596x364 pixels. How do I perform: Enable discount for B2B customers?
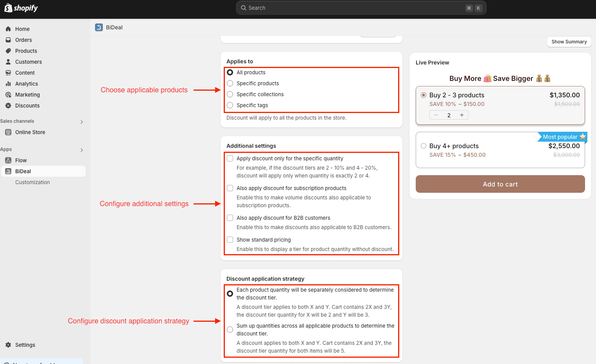[x=230, y=218]
